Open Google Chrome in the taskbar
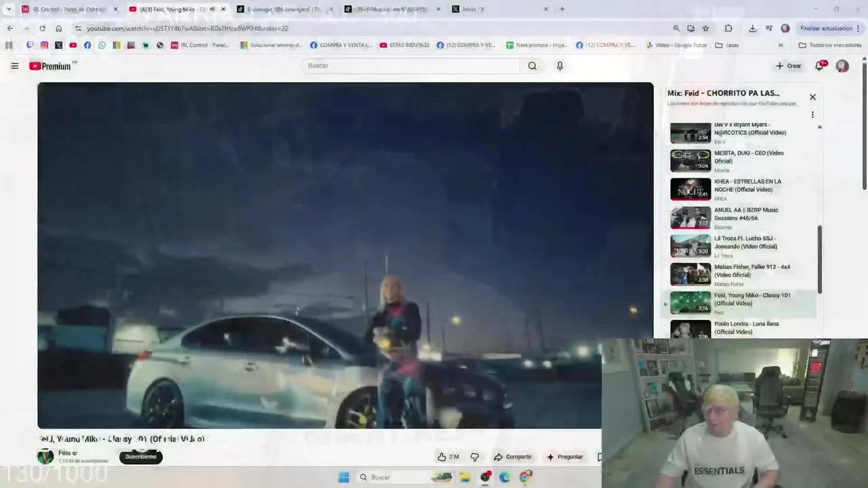The image size is (868, 488). [x=526, y=477]
